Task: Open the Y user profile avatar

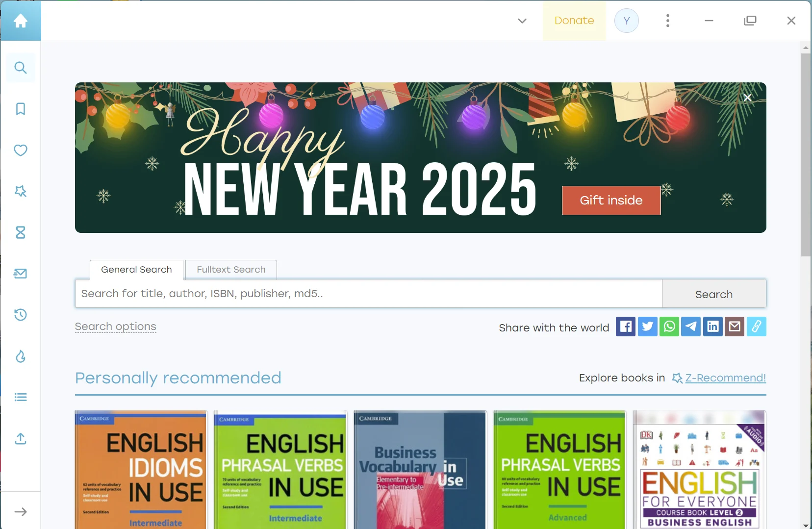Action: click(x=627, y=21)
